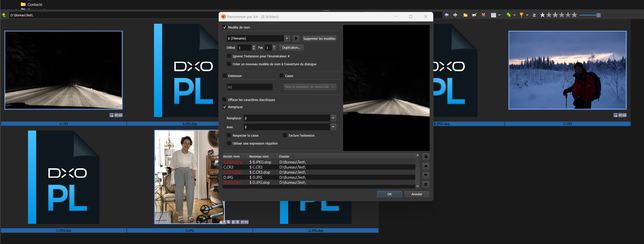Uncheck the Modèle de nom checkbox
This screenshot has width=644, height=244.
[x=225, y=27]
